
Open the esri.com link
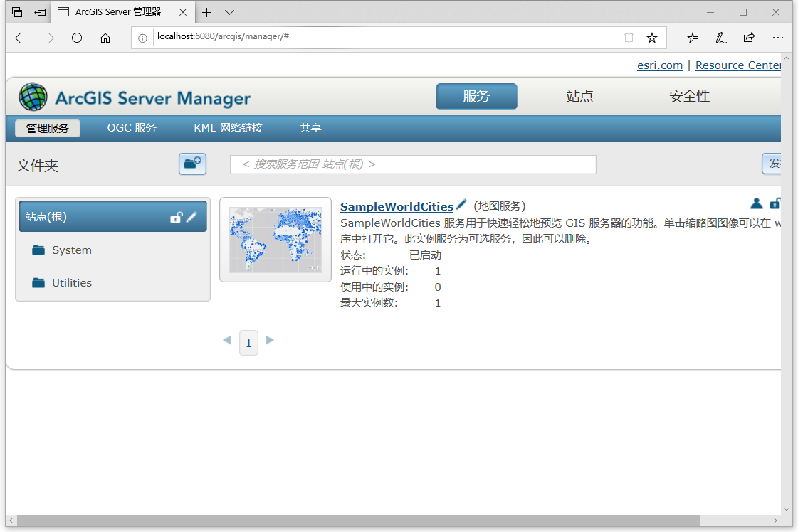[660, 65]
